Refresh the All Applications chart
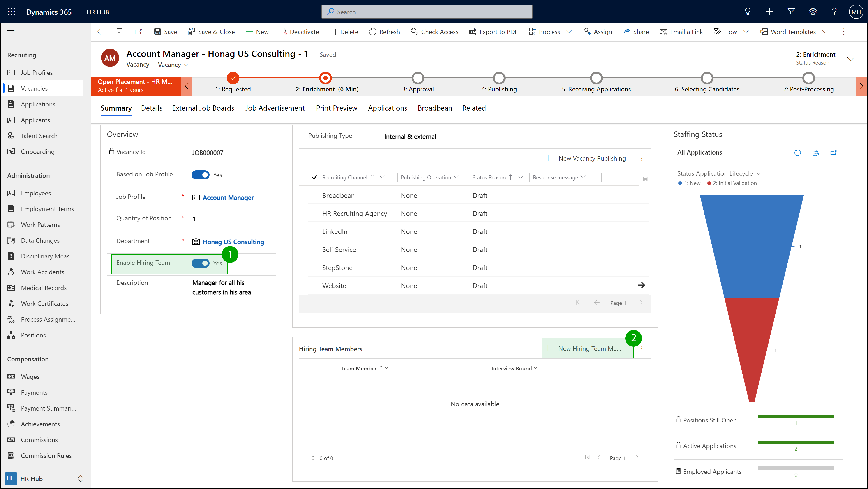 [797, 153]
